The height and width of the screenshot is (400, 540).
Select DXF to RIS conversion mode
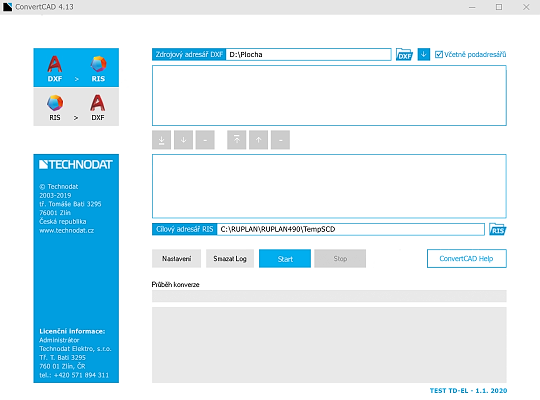pyautogui.click(x=76, y=68)
